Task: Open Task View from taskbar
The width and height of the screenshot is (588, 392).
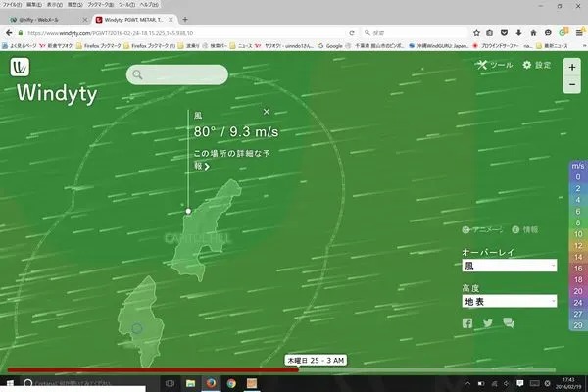Action: (170, 383)
